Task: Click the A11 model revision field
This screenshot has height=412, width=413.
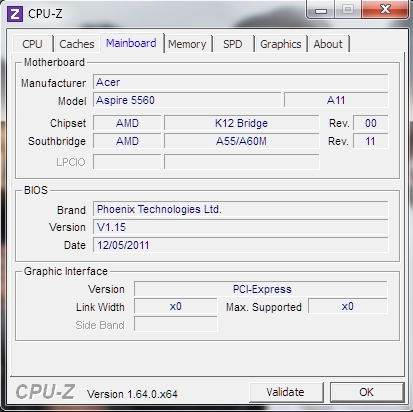Action: pyautogui.click(x=336, y=100)
